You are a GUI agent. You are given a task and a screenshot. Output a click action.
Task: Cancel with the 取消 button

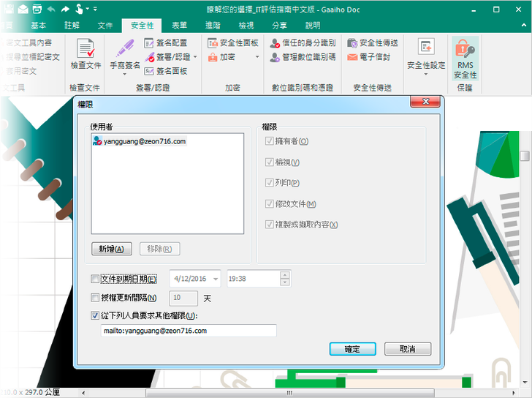coord(408,349)
